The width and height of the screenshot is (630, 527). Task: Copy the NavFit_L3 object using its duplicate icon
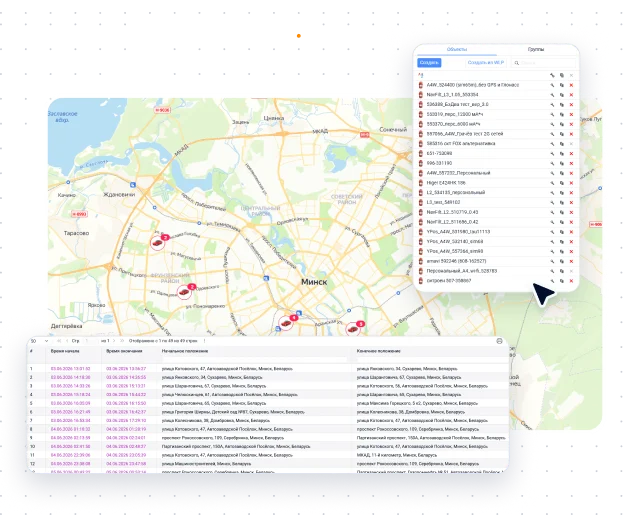pos(562,95)
